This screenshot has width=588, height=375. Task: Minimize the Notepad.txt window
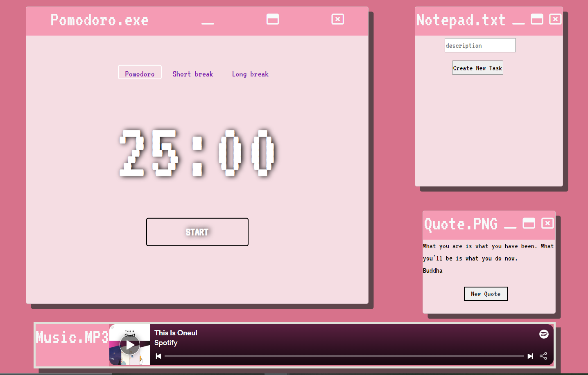click(x=518, y=23)
